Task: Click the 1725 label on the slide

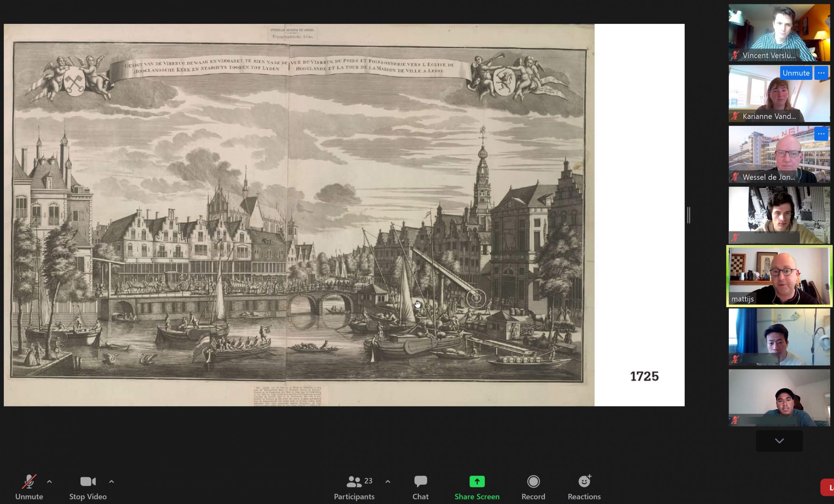Action: coord(644,376)
